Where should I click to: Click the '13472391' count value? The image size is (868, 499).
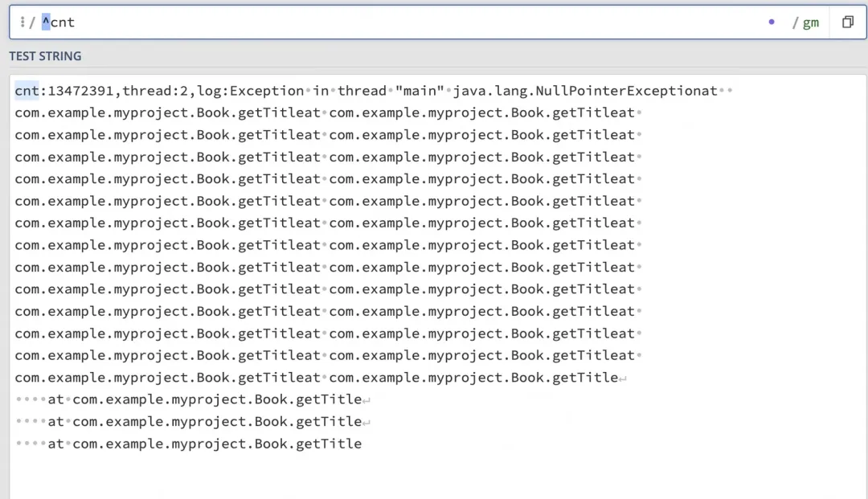81,91
